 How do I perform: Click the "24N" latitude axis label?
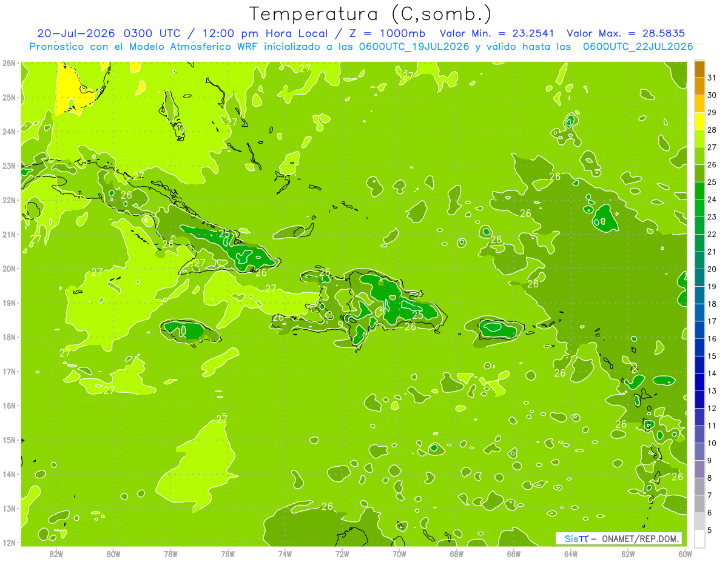click(x=8, y=132)
